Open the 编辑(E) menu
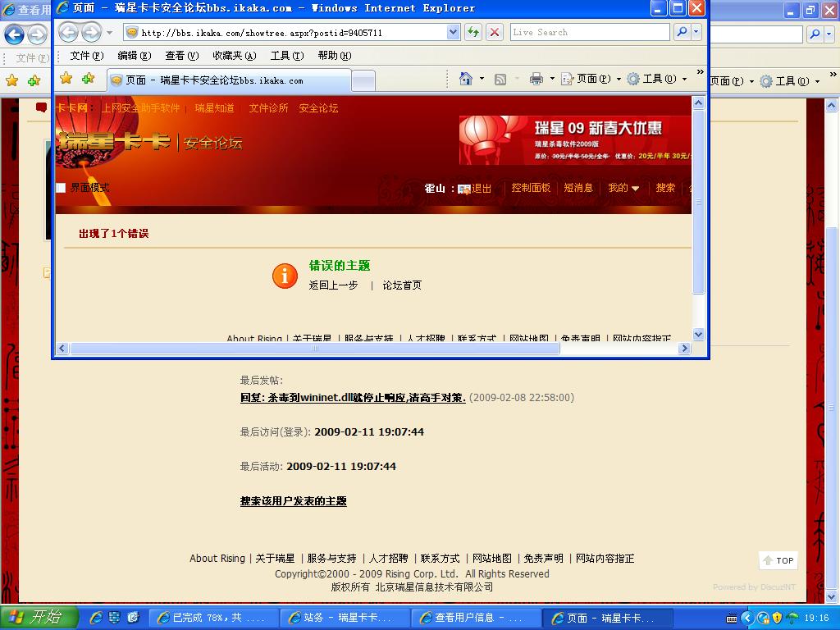Screen dimensions: 840x630 pos(134,56)
